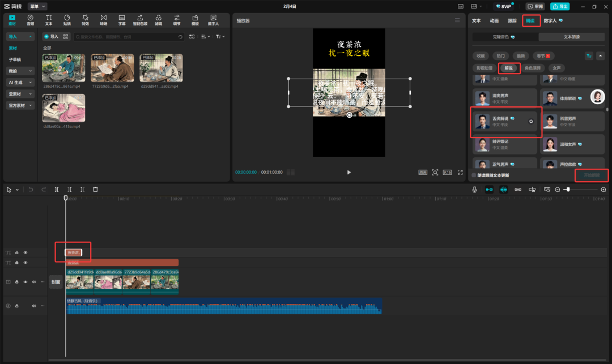Click the timeline zoom slider handle
This screenshot has height=364, width=612.
click(x=567, y=189)
